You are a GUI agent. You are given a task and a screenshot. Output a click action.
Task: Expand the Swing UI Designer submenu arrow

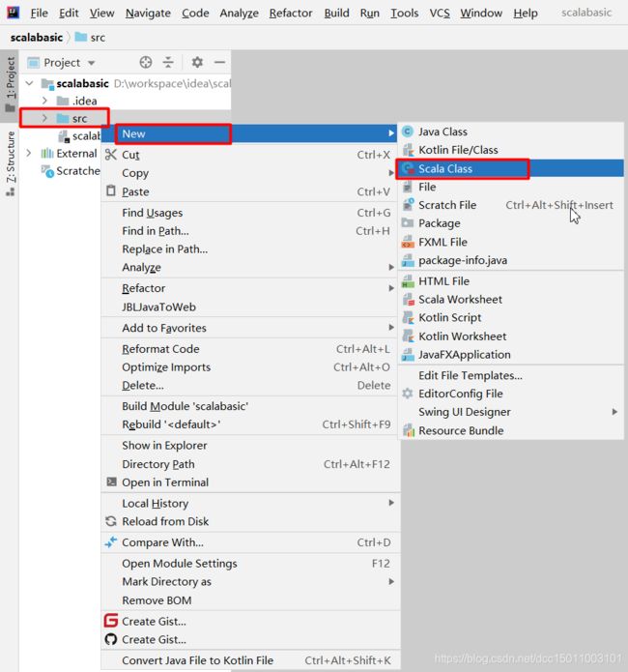pos(614,412)
